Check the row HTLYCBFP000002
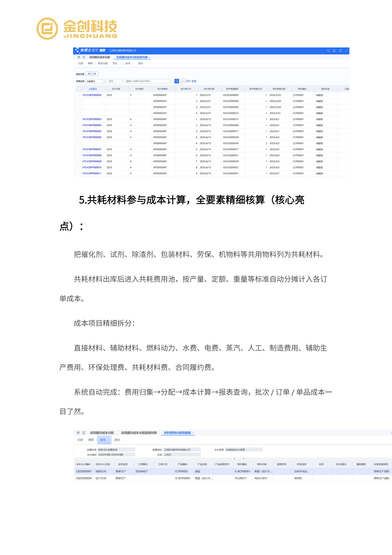Screen dimensions: 392x555 click(79, 95)
